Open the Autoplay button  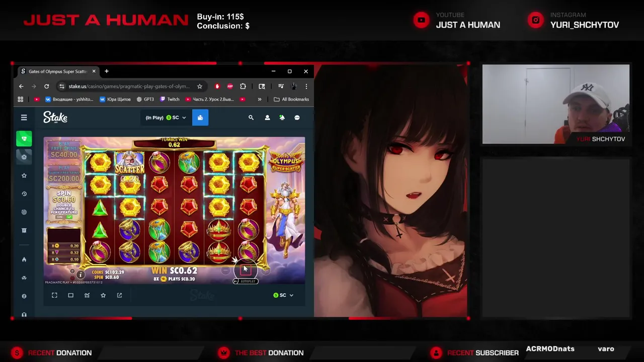(246, 281)
